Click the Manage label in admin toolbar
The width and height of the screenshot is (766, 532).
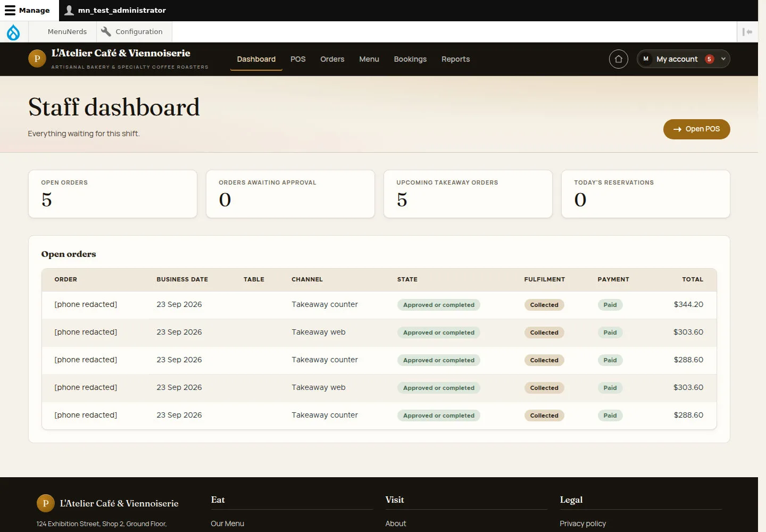(35, 10)
